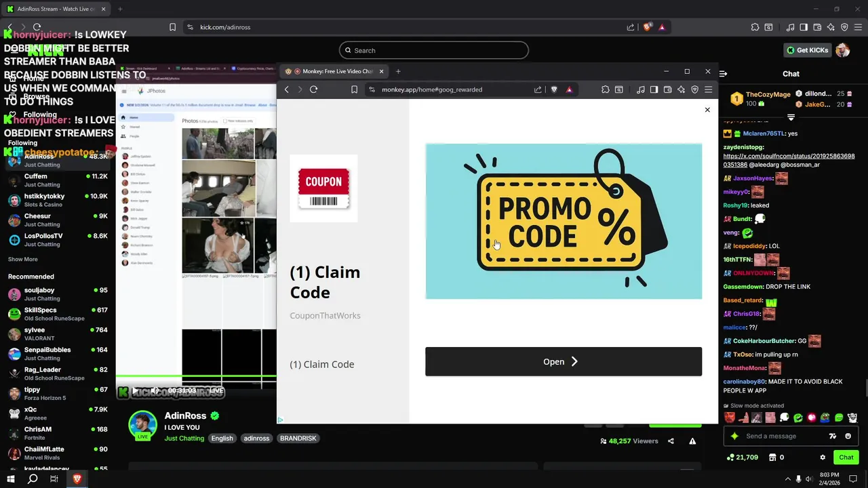Open Brave Shields on kick.com address bar

[x=647, y=27]
